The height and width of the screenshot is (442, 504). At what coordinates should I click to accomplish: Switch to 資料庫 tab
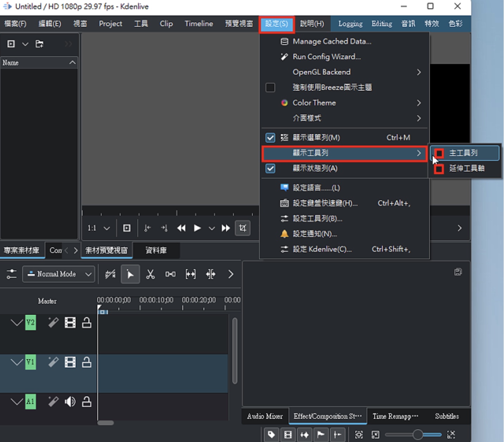pyautogui.click(x=156, y=251)
